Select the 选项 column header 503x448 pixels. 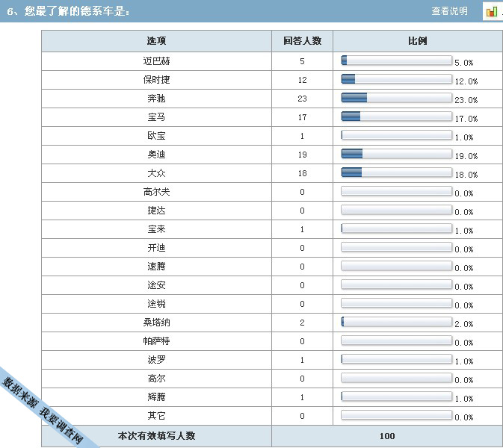pyautogui.click(x=156, y=41)
